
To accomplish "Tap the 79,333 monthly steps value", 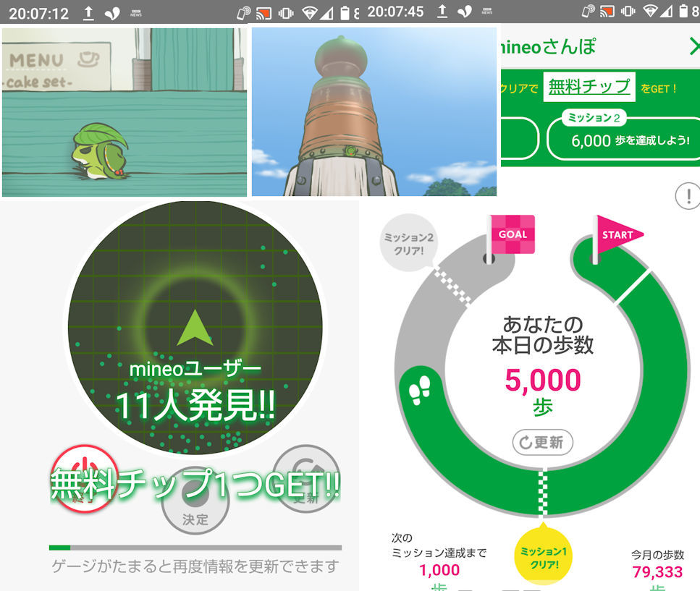I will 657,571.
